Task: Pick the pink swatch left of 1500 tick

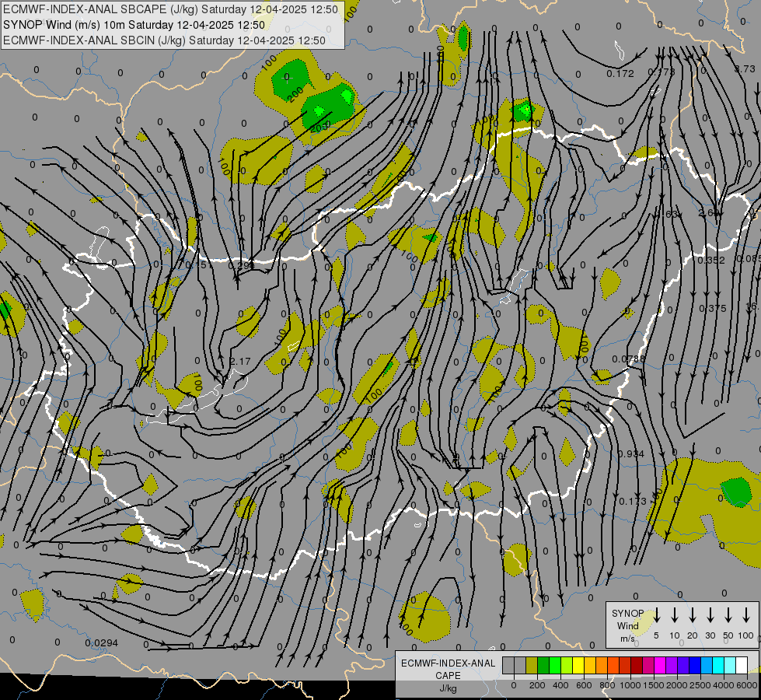Action: pos(648,665)
